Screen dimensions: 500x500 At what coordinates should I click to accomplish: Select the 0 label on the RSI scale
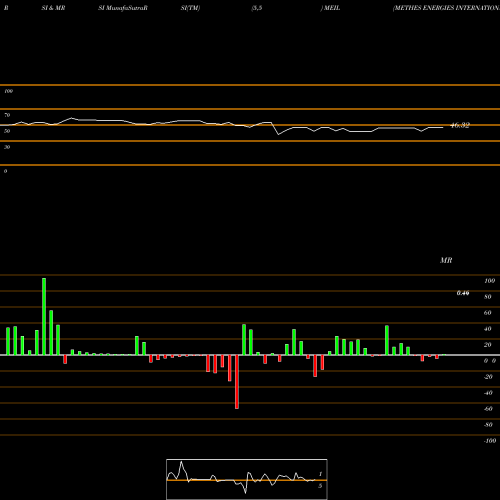click(x=5, y=171)
